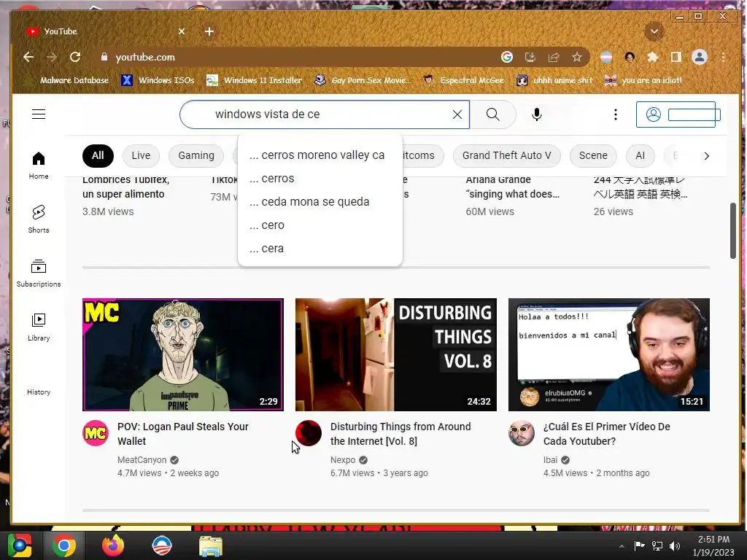Image resolution: width=747 pixels, height=560 pixels.
Task: Open the tab search dropdown chevron
Action: (654, 31)
